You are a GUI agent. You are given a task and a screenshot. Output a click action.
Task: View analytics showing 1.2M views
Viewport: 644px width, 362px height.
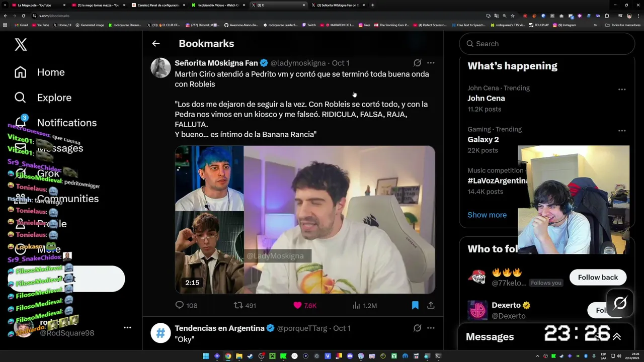[x=365, y=305]
